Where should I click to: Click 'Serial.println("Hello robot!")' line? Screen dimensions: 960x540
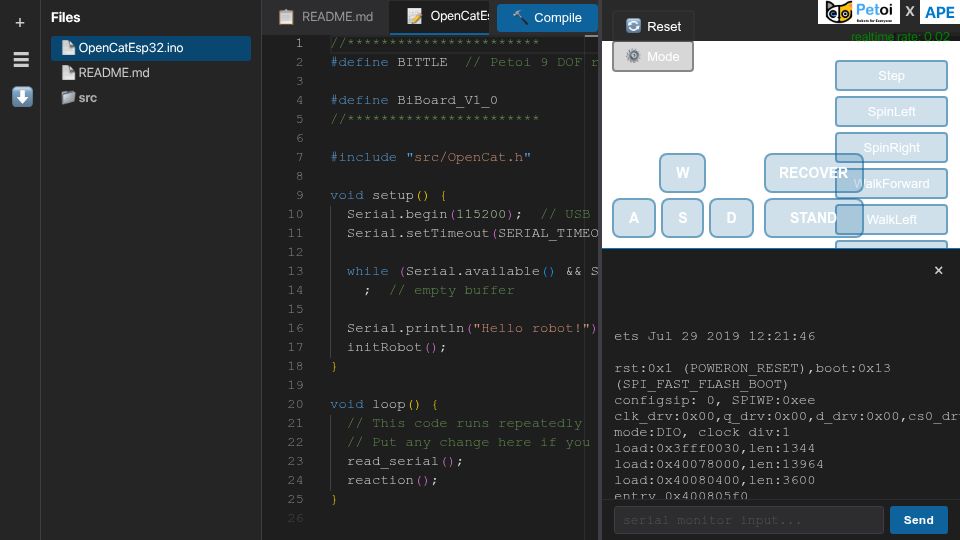(471, 328)
